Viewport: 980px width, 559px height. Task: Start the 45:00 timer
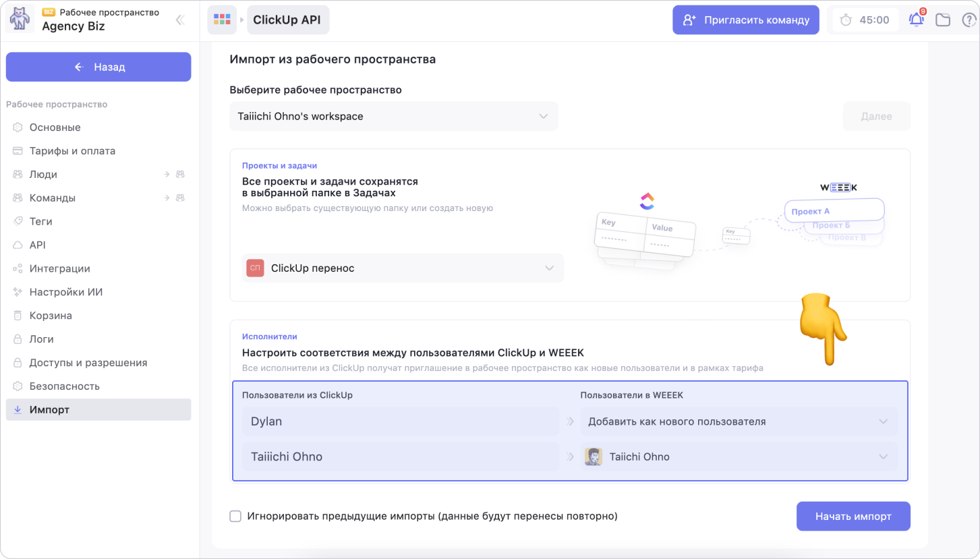865,20
